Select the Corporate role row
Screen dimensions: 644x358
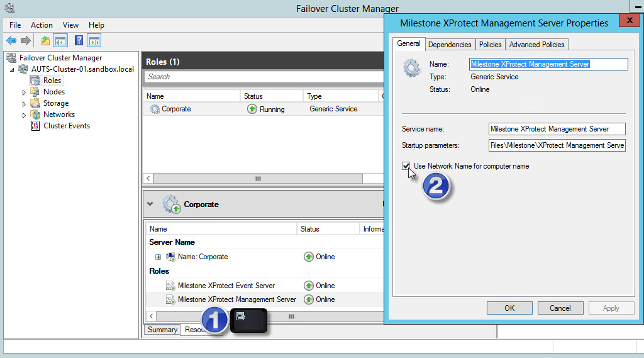point(263,109)
